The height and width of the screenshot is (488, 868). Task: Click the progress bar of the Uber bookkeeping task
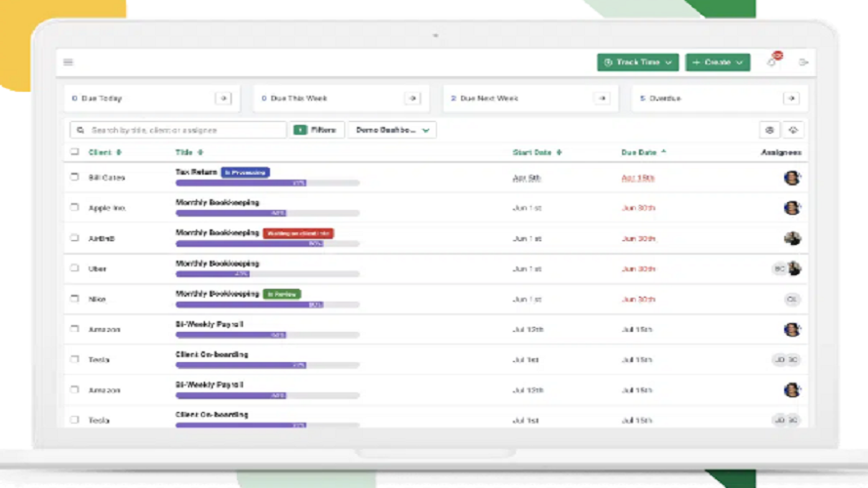pyautogui.click(x=267, y=274)
